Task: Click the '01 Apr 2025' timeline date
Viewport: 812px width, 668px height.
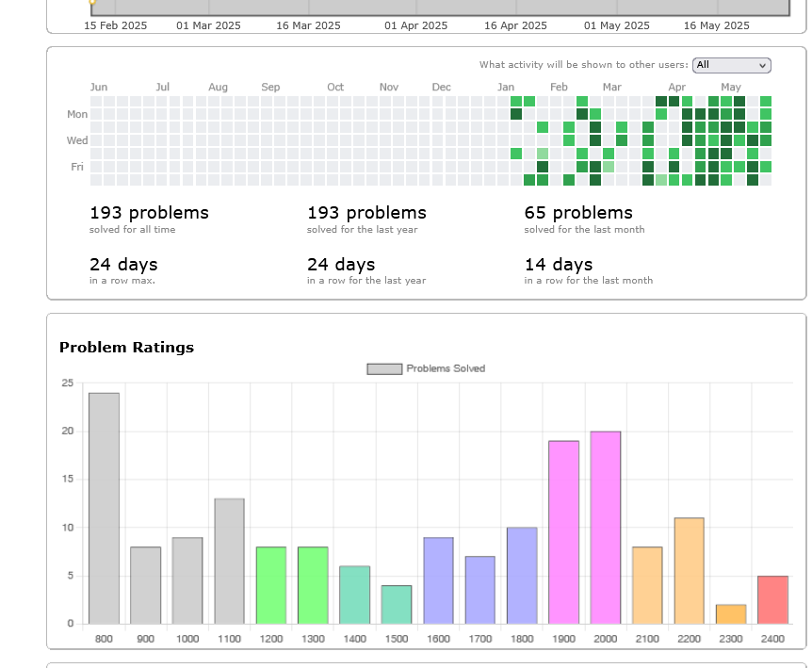Action: (415, 25)
